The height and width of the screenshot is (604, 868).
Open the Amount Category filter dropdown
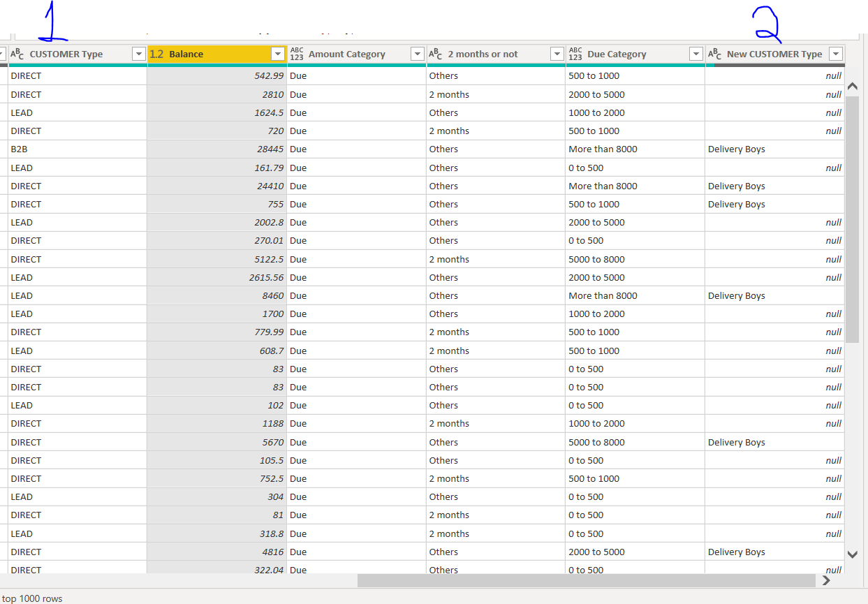click(x=418, y=54)
